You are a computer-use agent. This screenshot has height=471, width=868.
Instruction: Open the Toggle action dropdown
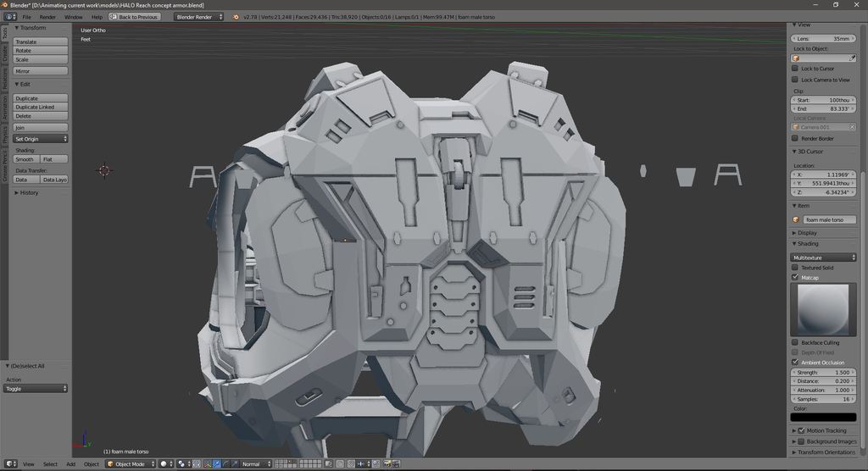click(x=36, y=389)
